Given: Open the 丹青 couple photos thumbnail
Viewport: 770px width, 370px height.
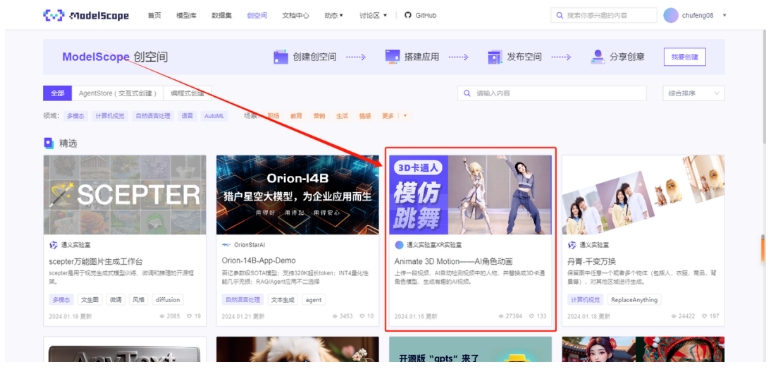Looking at the screenshot, I should tap(643, 195).
